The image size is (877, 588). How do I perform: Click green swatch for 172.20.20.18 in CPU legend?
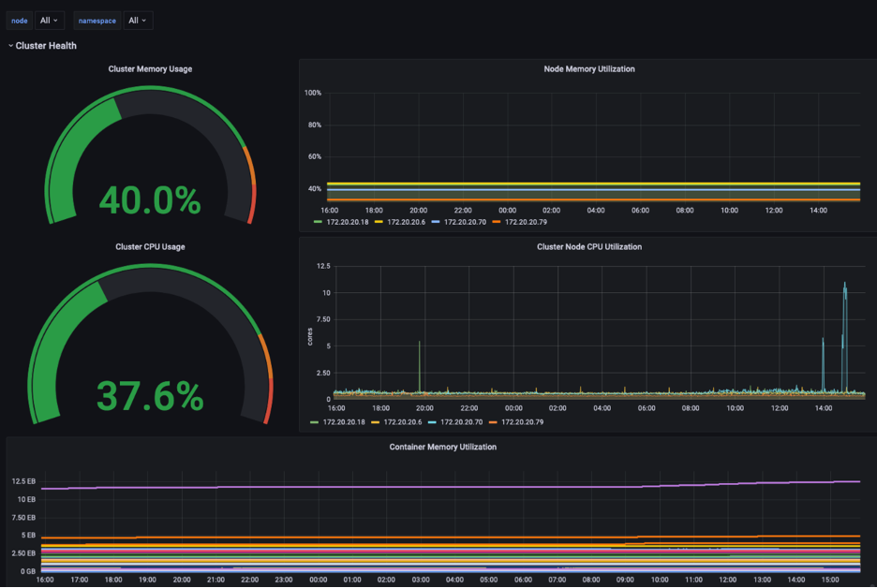click(314, 422)
